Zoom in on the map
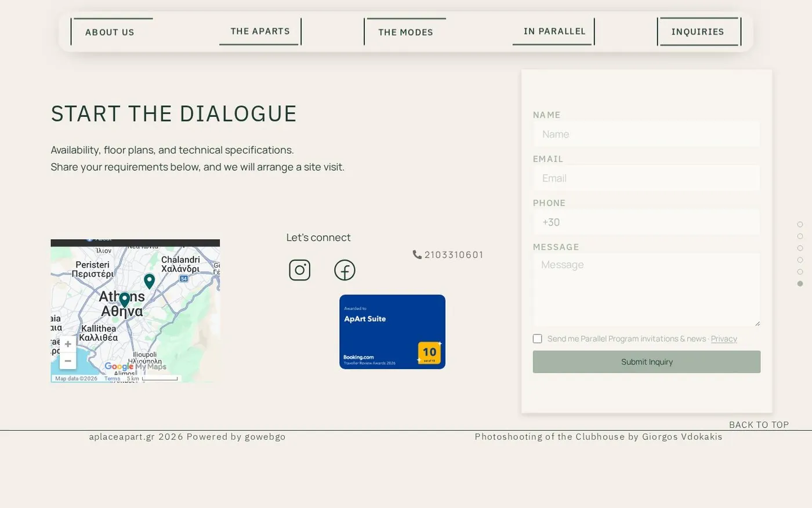Image resolution: width=812 pixels, height=508 pixels. (x=68, y=344)
